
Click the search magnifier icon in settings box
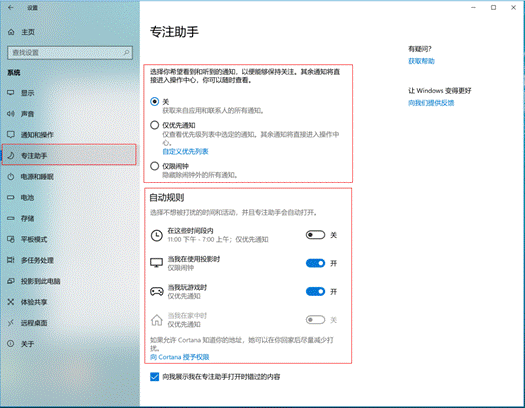click(126, 53)
